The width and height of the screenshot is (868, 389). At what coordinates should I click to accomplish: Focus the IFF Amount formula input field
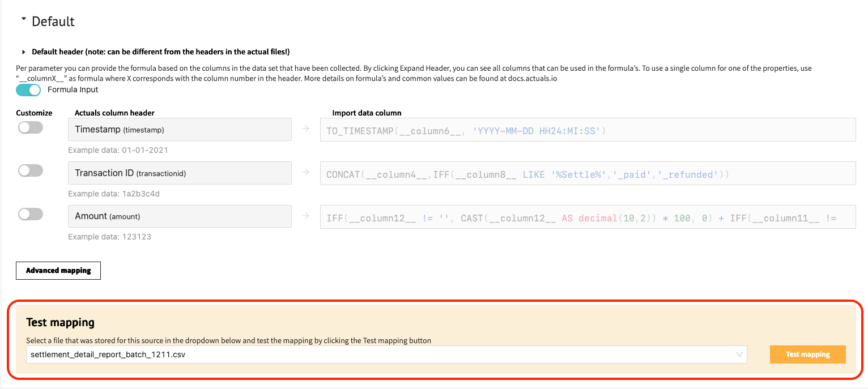(588, 217)
